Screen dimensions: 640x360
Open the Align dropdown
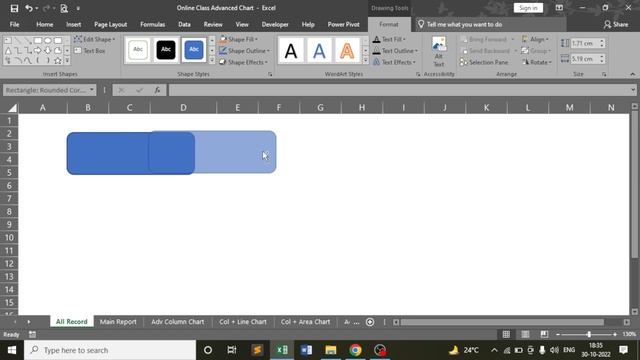(x=535, y=39)
